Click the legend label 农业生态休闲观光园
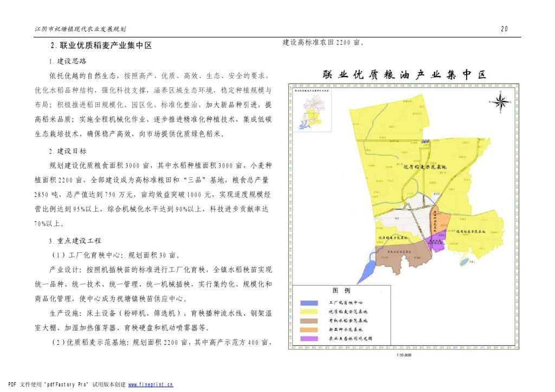The height and width of the screenshot is (392, 555). point(351,338)
